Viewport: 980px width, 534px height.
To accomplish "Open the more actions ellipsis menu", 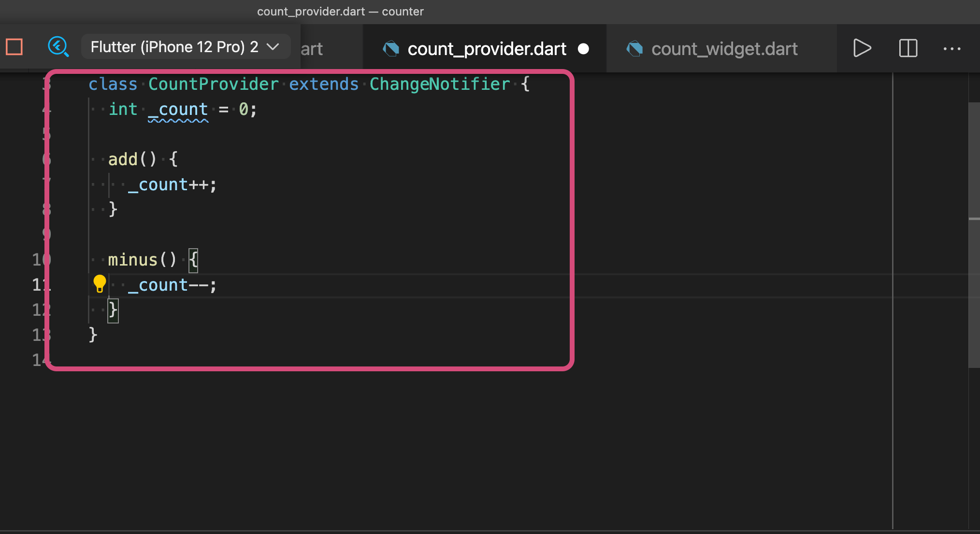I will tap(951, 49).
